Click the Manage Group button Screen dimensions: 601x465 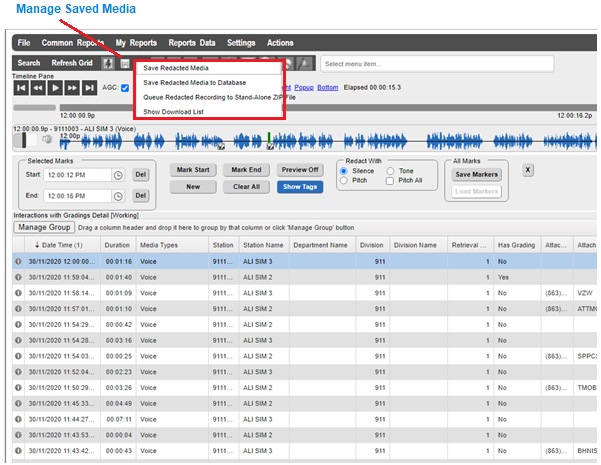tap(43, 227)
